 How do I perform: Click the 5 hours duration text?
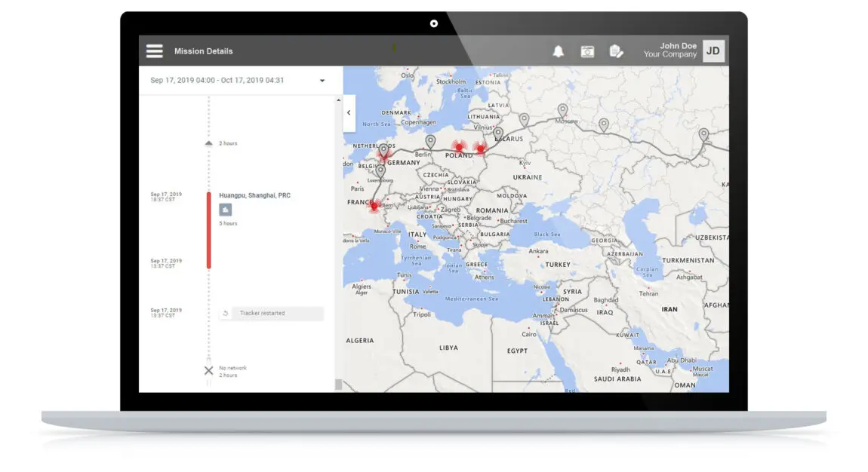pos(228,223)
